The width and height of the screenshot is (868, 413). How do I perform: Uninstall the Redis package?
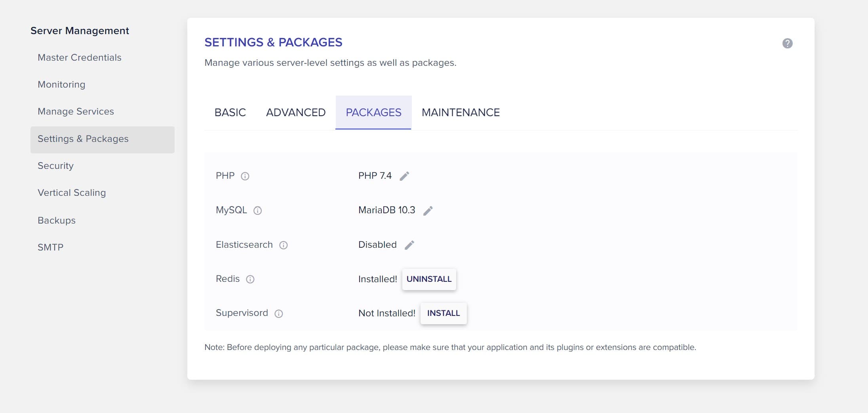[429, 279]
